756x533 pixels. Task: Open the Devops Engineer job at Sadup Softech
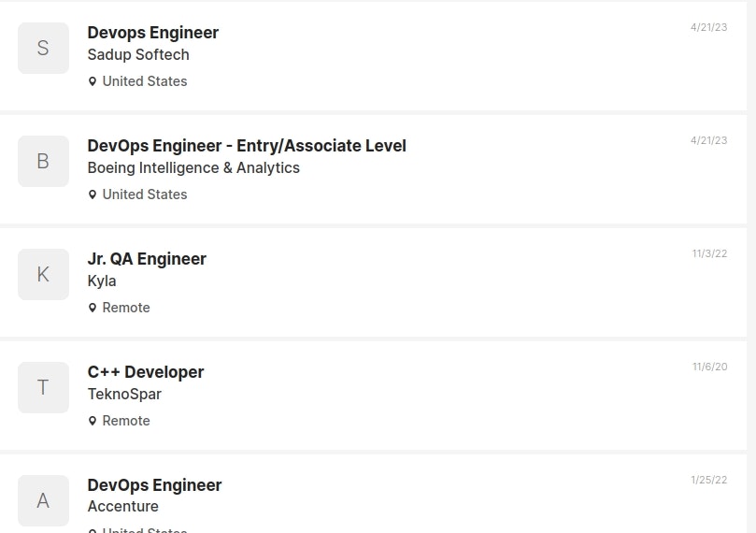point(153,33)
